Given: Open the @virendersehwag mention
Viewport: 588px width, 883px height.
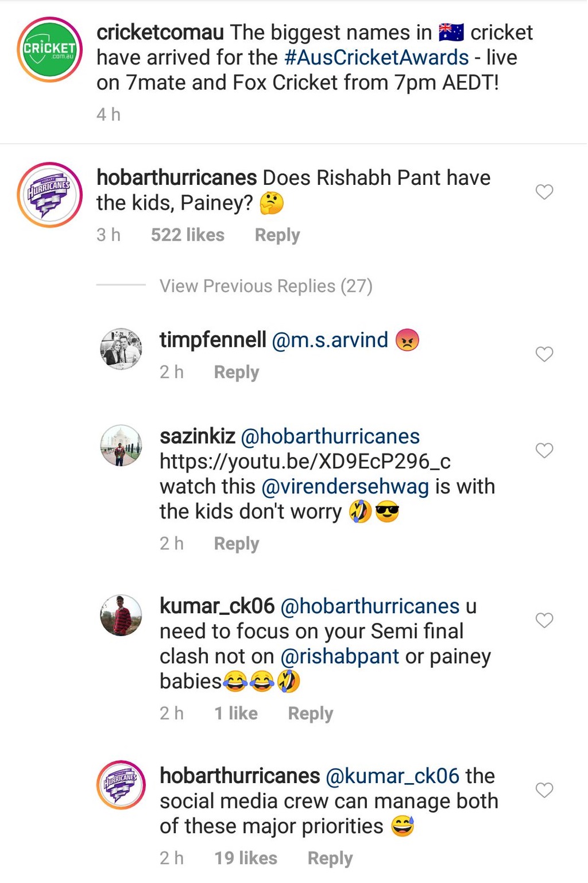Looking at the screenshot, I should click(x=345, y=487).
